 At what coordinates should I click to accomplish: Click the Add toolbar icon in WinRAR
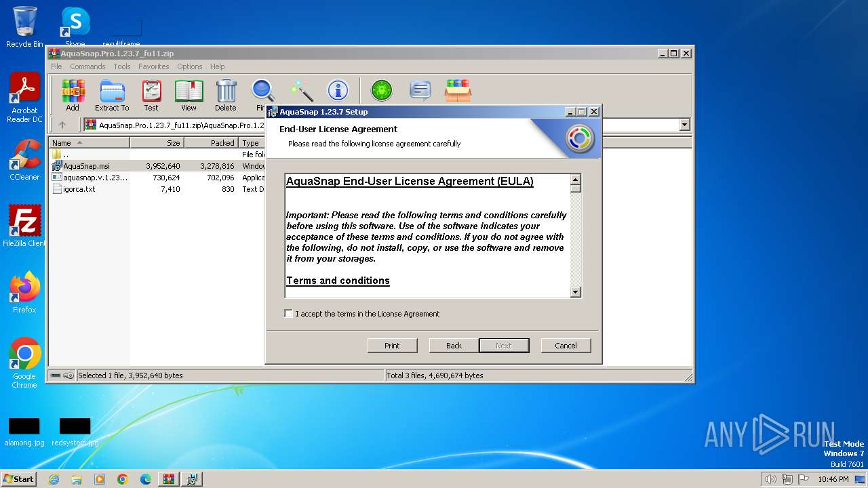click(73, 95)
